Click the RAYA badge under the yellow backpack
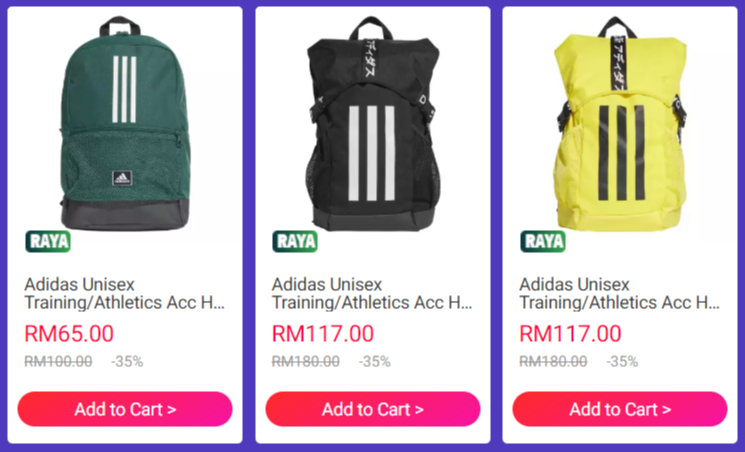 click(543, 241)
